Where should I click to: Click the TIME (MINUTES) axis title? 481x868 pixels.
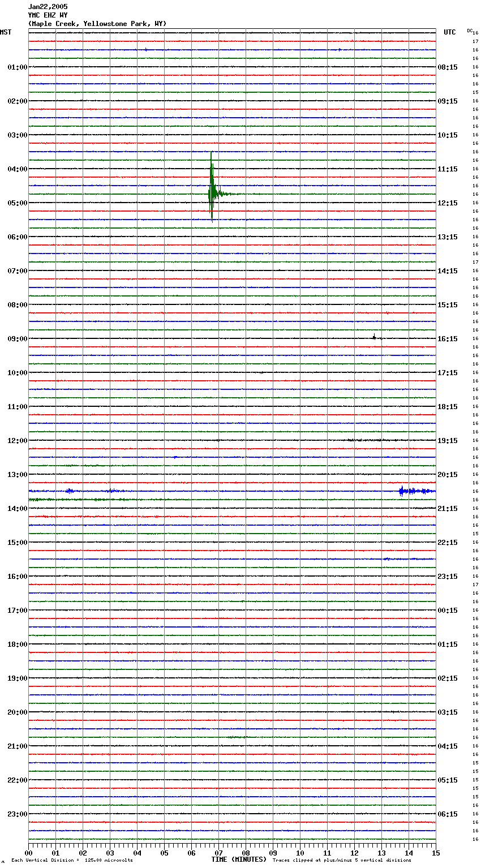point(239,860)
